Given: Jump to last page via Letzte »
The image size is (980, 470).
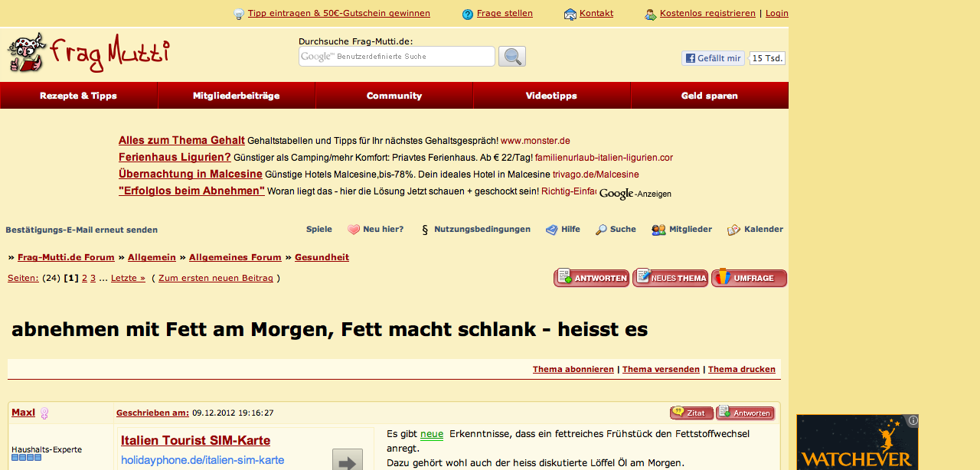Looking at the screenshot, I should click(128, 278).
